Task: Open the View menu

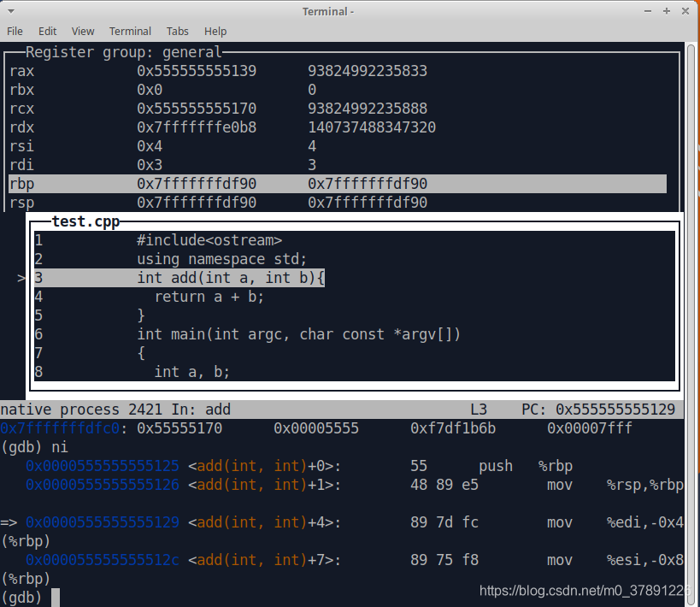Action: tap(83, 32)
